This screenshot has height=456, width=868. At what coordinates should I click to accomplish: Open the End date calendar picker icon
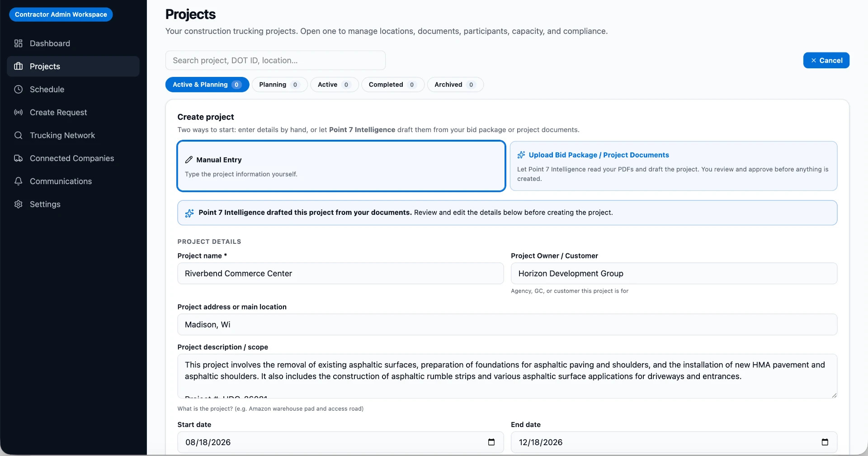[x=825, y=442]
